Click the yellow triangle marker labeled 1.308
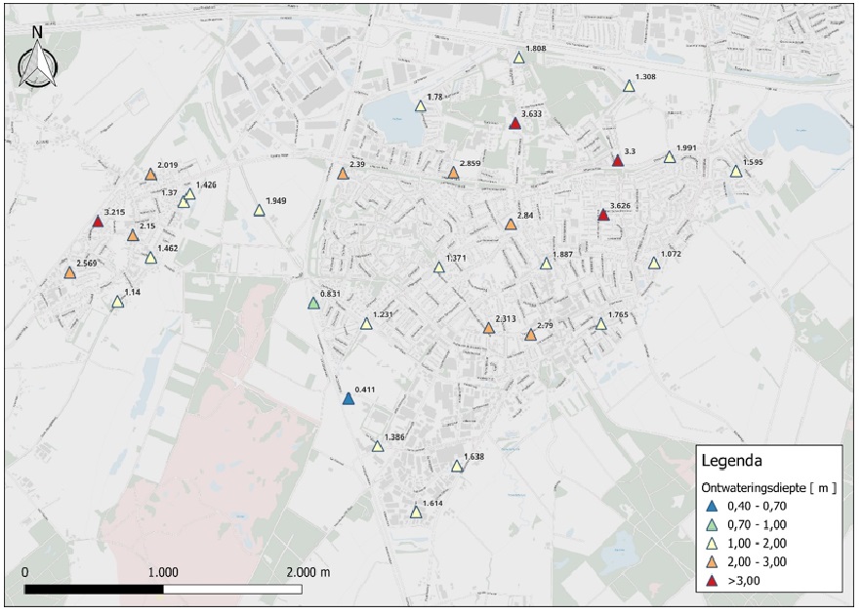The image size is (862, 616). (629, 86)
